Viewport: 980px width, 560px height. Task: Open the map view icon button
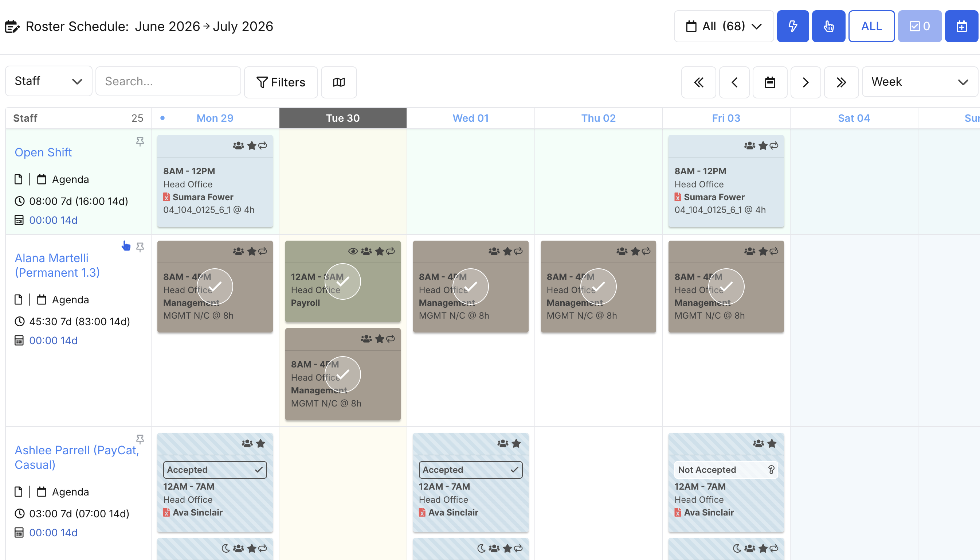pos(338,82)
